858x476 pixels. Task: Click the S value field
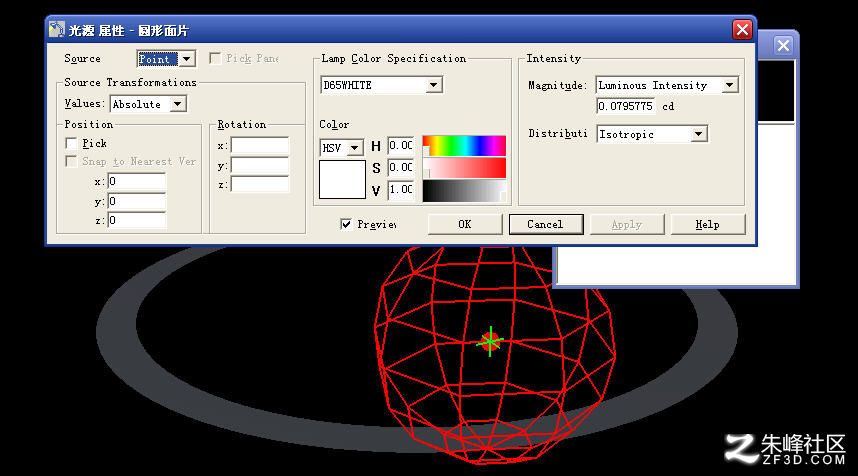pos(401,167)
